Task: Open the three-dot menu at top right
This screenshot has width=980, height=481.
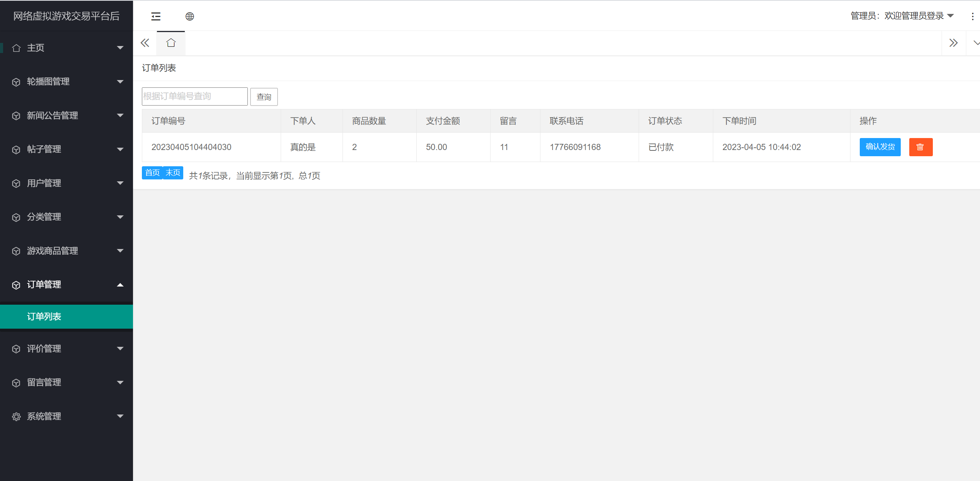Action: coord(973,16)
